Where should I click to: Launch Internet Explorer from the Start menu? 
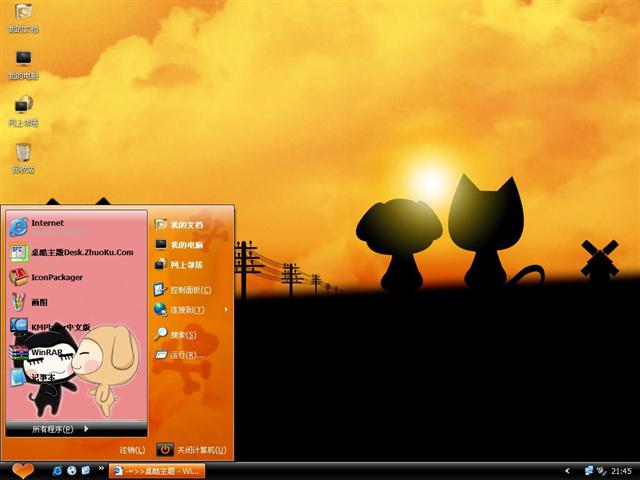(x=76, y=227)
